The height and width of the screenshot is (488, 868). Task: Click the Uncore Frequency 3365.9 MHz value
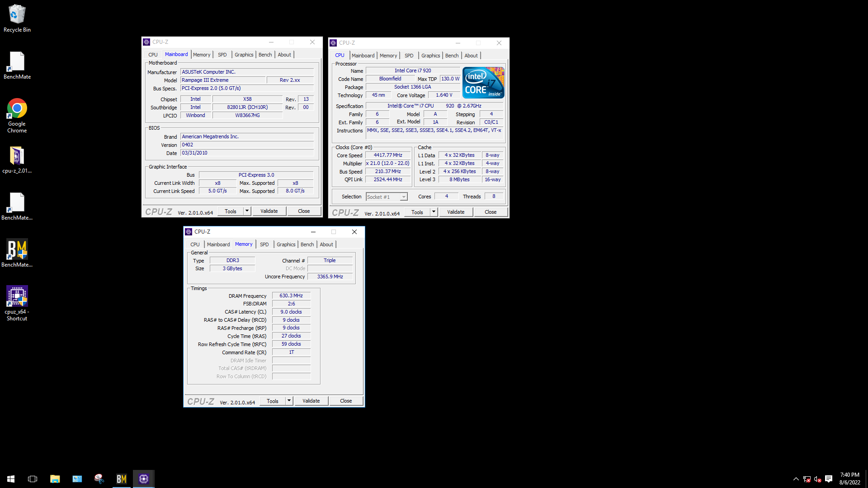click(x=330, y=277)
